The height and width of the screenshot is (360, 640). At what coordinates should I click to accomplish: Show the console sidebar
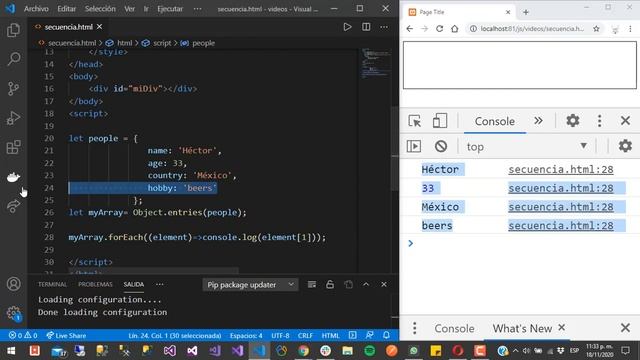point(414,146)
